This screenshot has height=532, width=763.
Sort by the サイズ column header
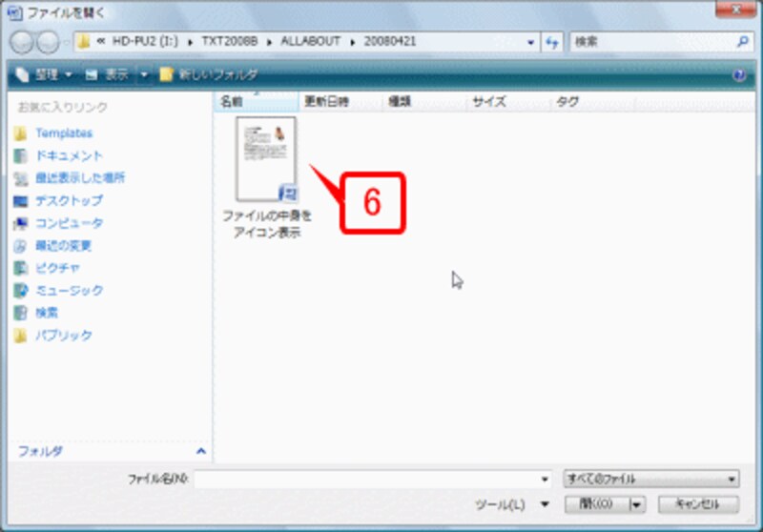click(x=508, y=101)
